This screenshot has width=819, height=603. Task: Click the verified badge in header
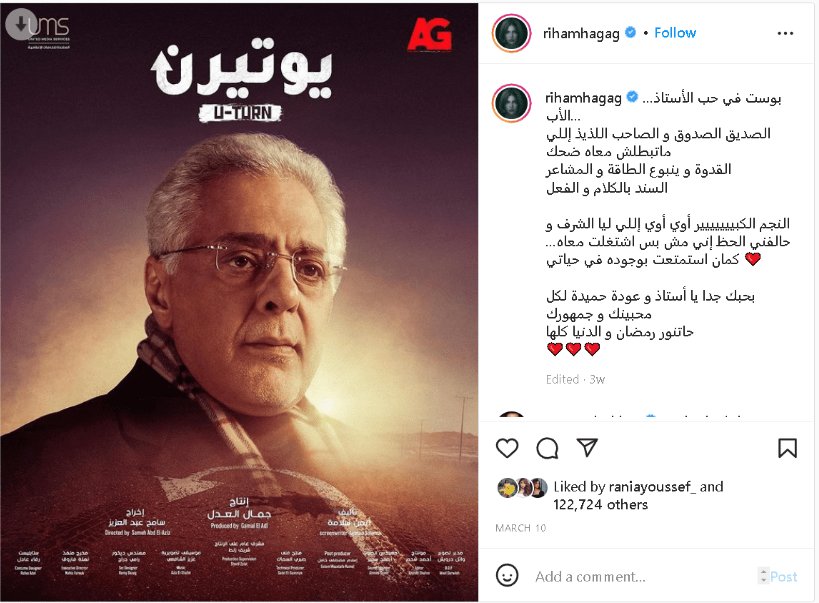point(630,32)
